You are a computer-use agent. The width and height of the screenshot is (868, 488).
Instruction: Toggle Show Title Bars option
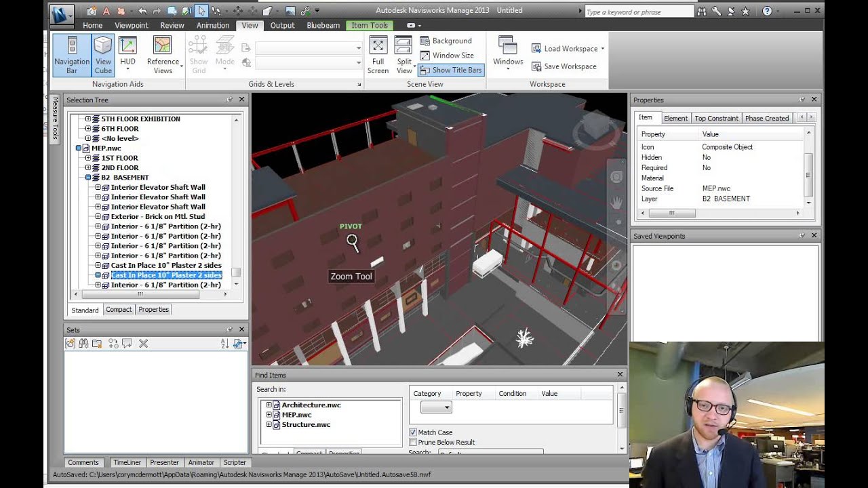click(451, 70)
